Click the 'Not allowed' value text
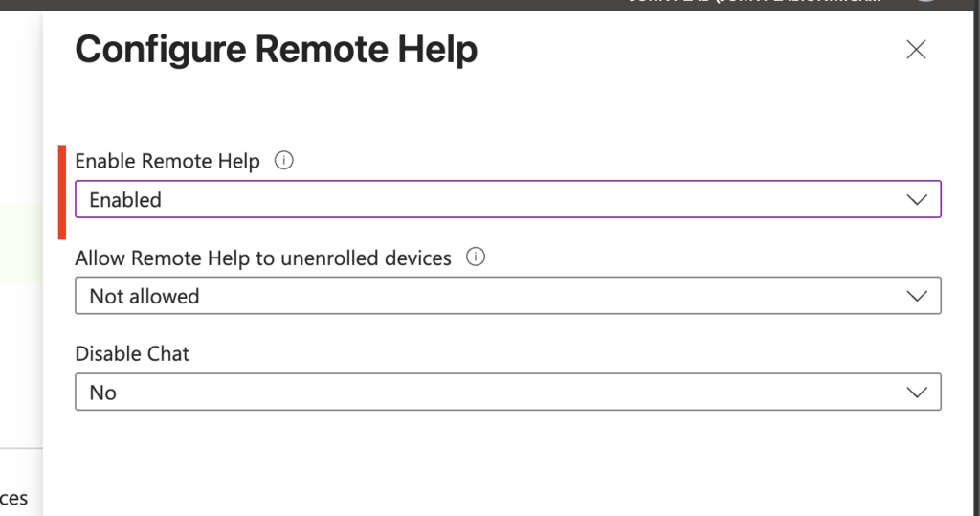Screen dimensions: 980x516 pos(145,297)
